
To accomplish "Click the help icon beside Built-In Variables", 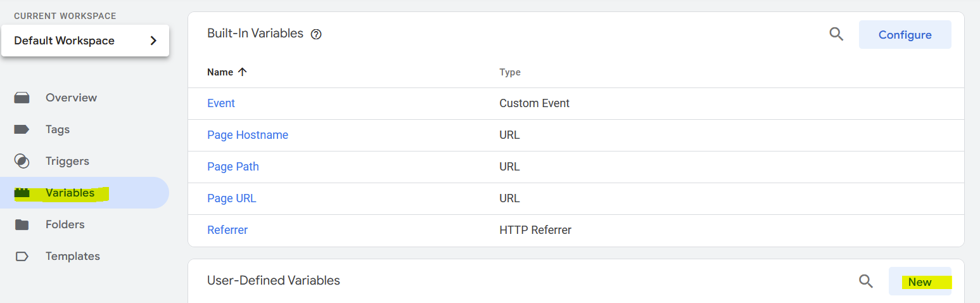I will 316,34.
